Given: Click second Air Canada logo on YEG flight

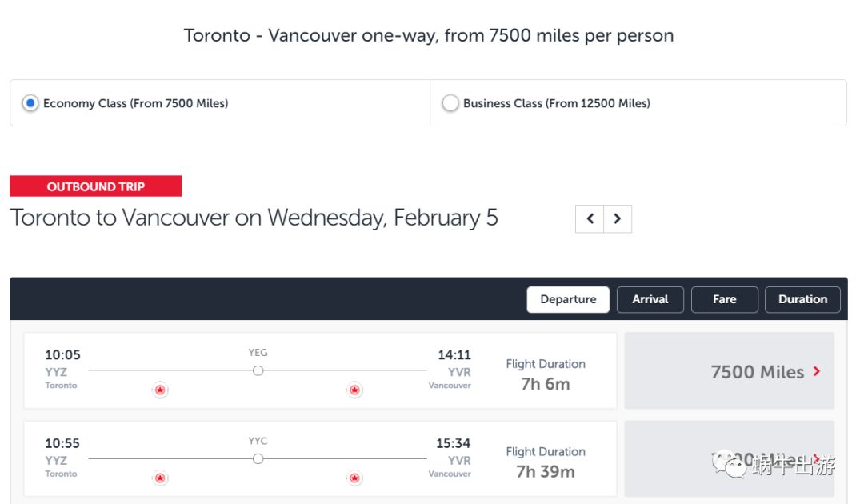Looking at the screenshot, I should pyautogui.click(x=354, y=390).
